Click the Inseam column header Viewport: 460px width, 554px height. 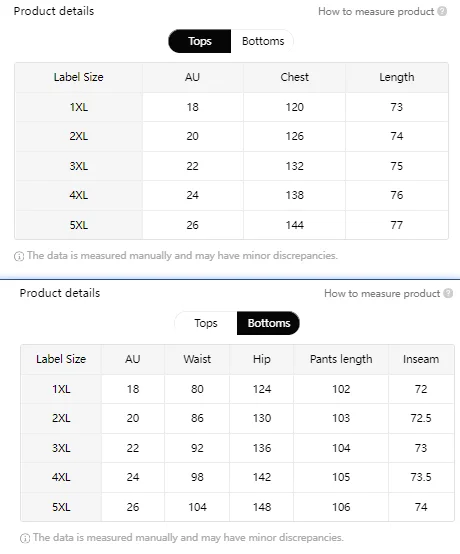[421, 359]
